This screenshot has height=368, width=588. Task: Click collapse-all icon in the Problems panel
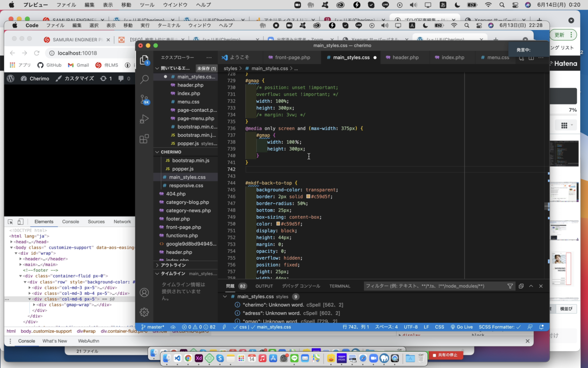pos(521,286)
